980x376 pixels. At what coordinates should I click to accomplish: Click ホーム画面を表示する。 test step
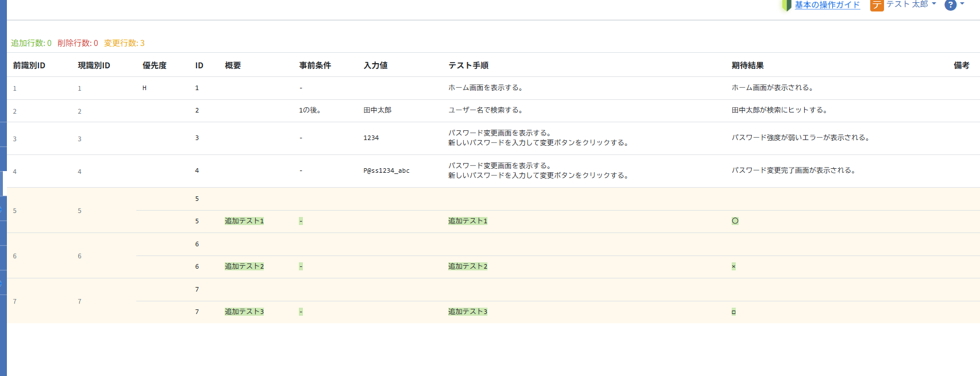pyautogui.click(x=486, y=88)
